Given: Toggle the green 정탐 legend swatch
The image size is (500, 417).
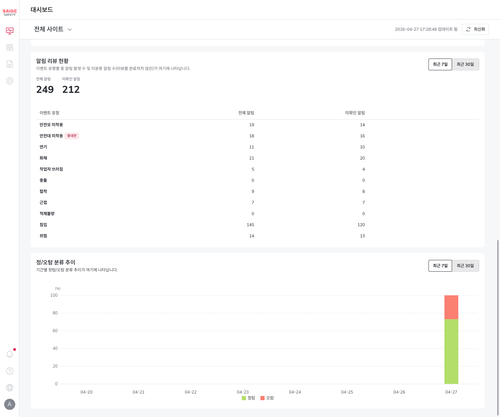Looking at the screenshot, I should [x=244, y=398].
